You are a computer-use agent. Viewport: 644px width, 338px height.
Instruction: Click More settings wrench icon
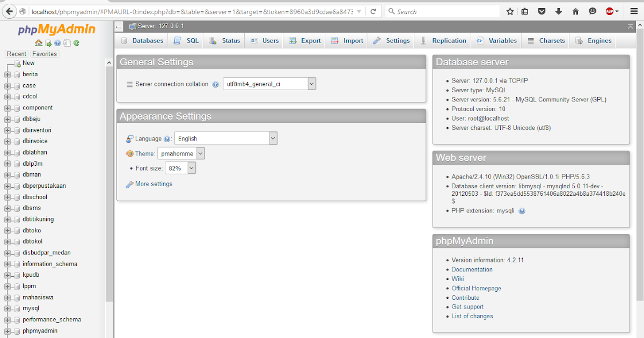(x=129, y=184)
